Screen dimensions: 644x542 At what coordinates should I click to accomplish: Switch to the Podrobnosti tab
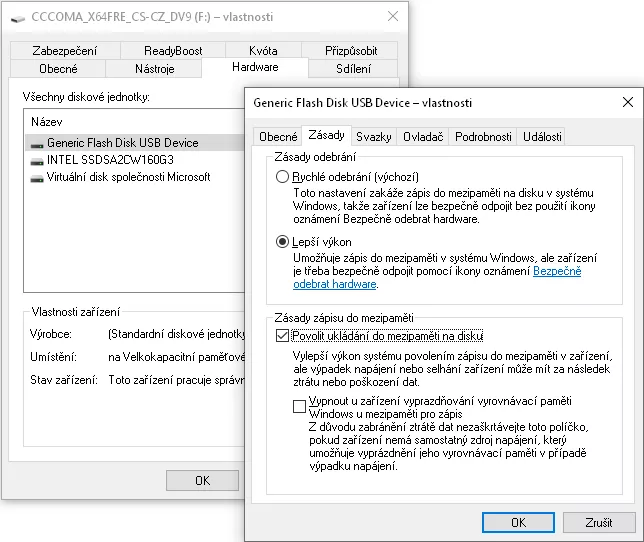(483, 136)
